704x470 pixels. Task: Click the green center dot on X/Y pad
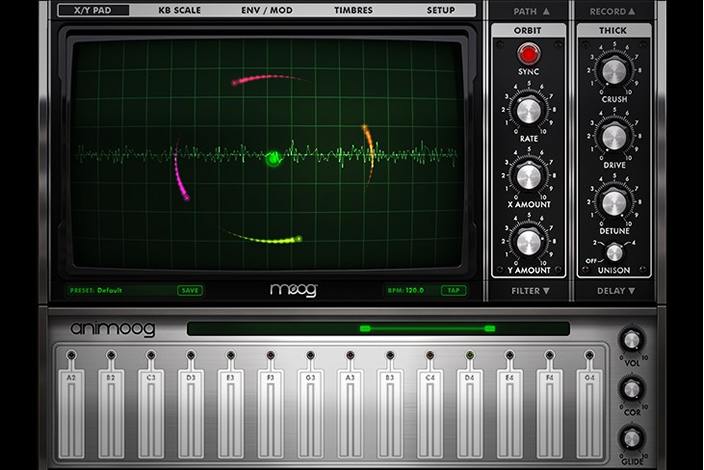pos(272,158)
